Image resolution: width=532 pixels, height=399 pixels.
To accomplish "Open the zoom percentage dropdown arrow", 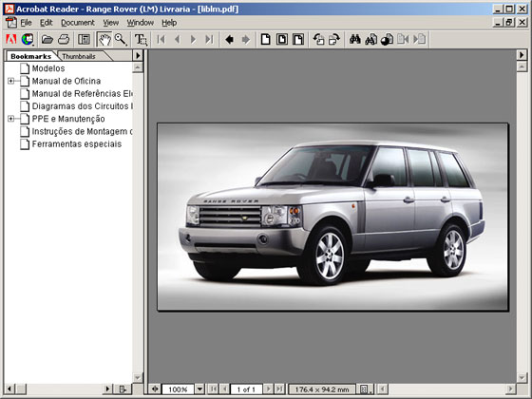I will (x=199, y=389).
